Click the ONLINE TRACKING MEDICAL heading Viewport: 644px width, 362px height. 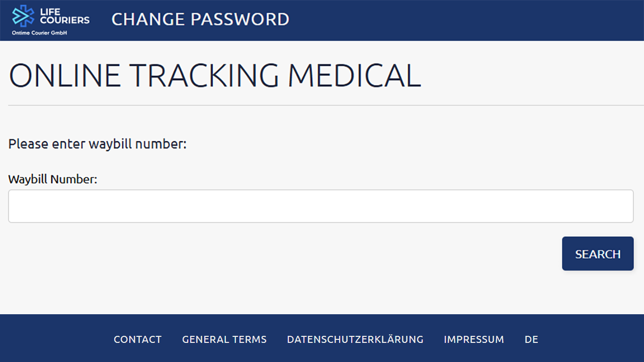pyautogui.click(x=214, y=75)
